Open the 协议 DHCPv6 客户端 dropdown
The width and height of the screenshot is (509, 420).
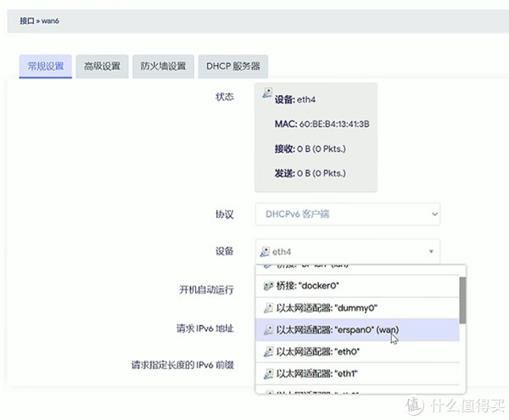348,214
